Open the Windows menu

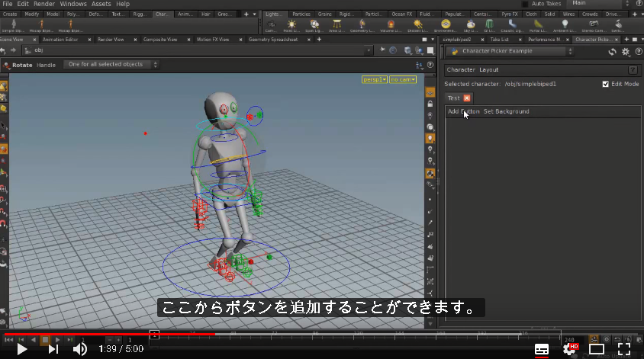pos(73,4)
